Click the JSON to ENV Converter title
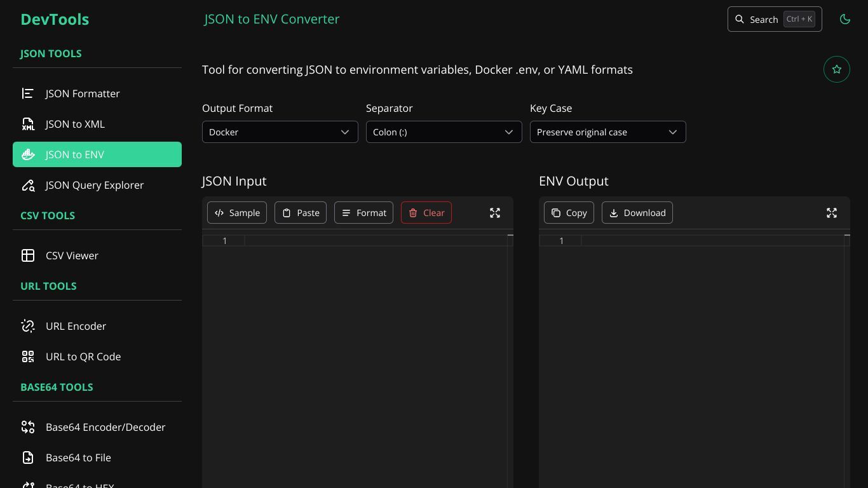 pos(272,19)
